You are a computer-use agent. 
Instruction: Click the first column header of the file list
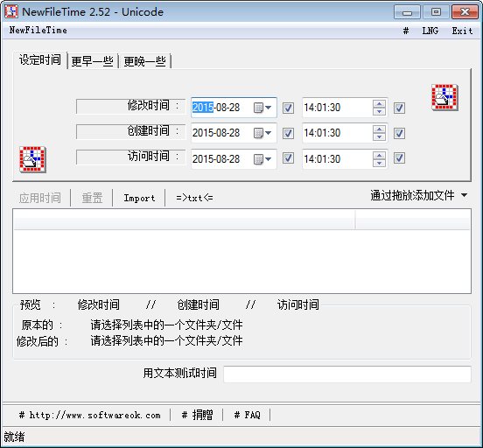[185, 220]
